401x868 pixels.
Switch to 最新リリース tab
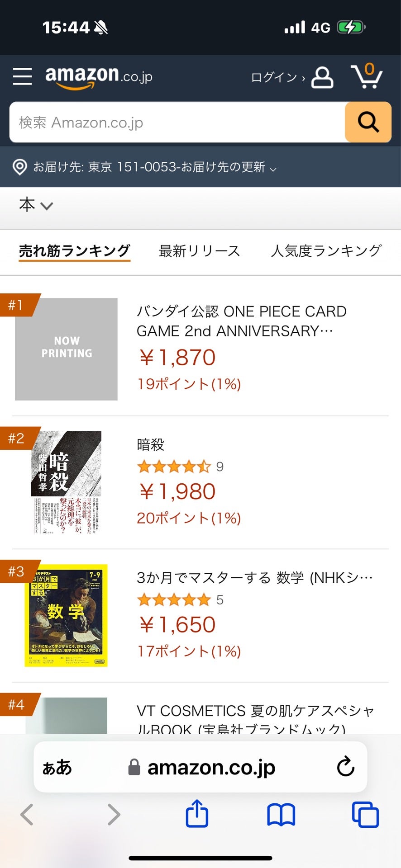coord(199,251)
